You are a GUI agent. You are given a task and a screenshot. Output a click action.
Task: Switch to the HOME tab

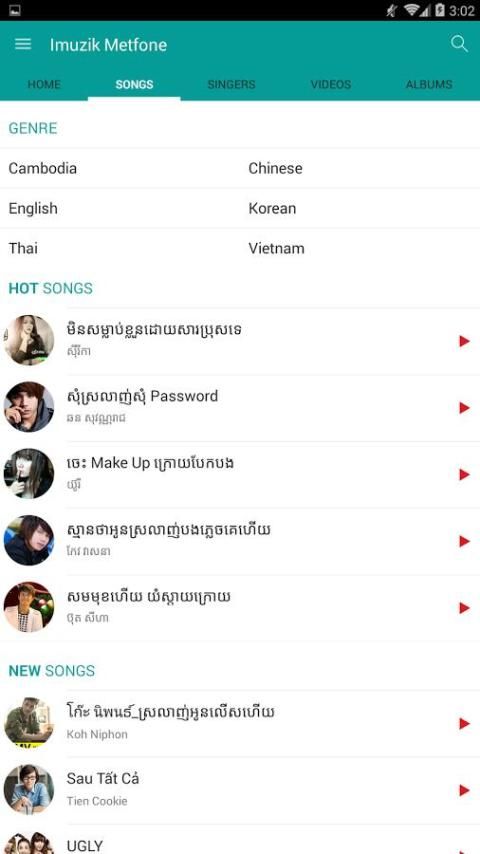44,84
